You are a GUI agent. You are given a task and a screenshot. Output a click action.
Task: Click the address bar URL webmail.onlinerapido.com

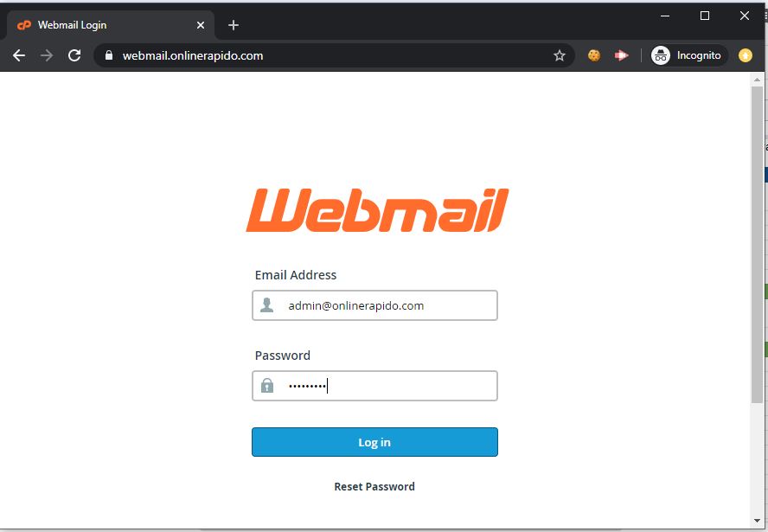pyautogui.click(x=193, y=56)
